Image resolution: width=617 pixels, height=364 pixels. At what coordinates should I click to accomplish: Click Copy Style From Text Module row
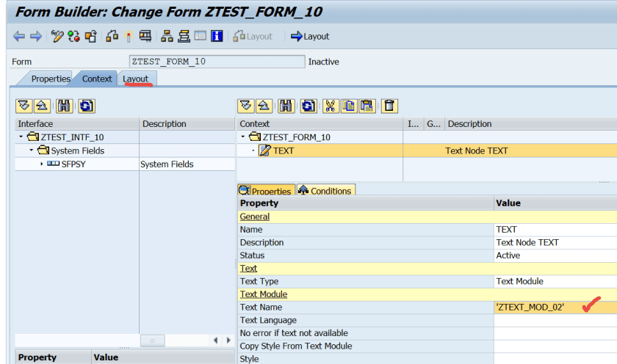pos(427,346)
